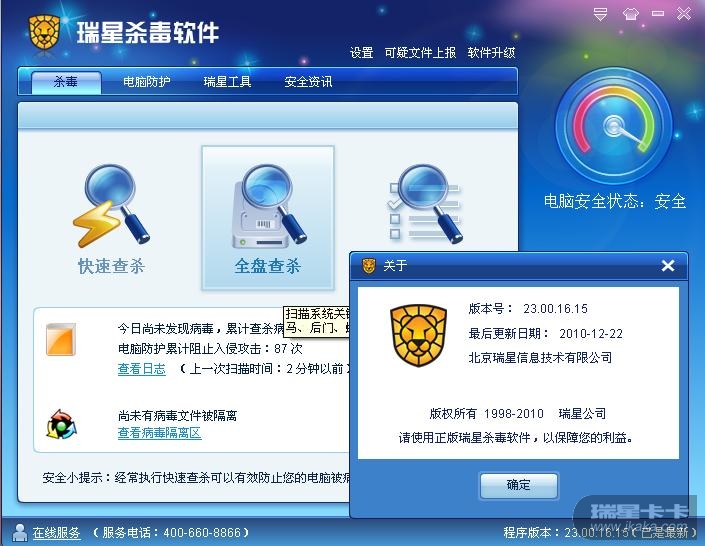Image resolution: width=705 pixels, height=546 pixels.
Task: Open the 安全资讯 tab
Action: tap(308, 82)
